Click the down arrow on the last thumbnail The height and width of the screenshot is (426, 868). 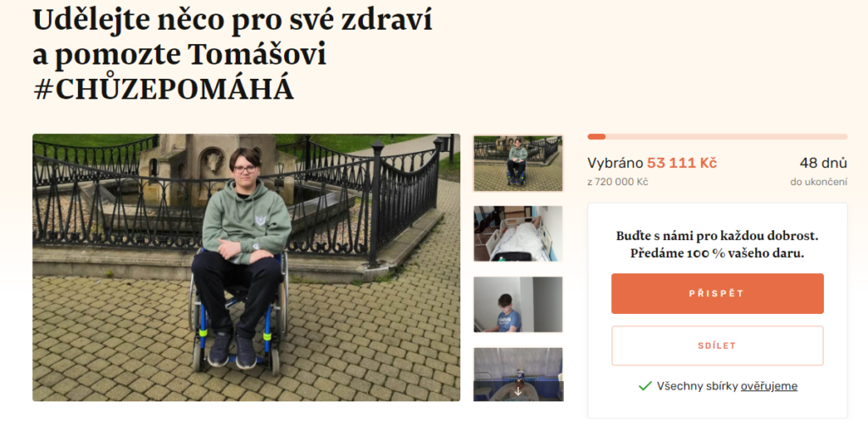pos(518,391)
